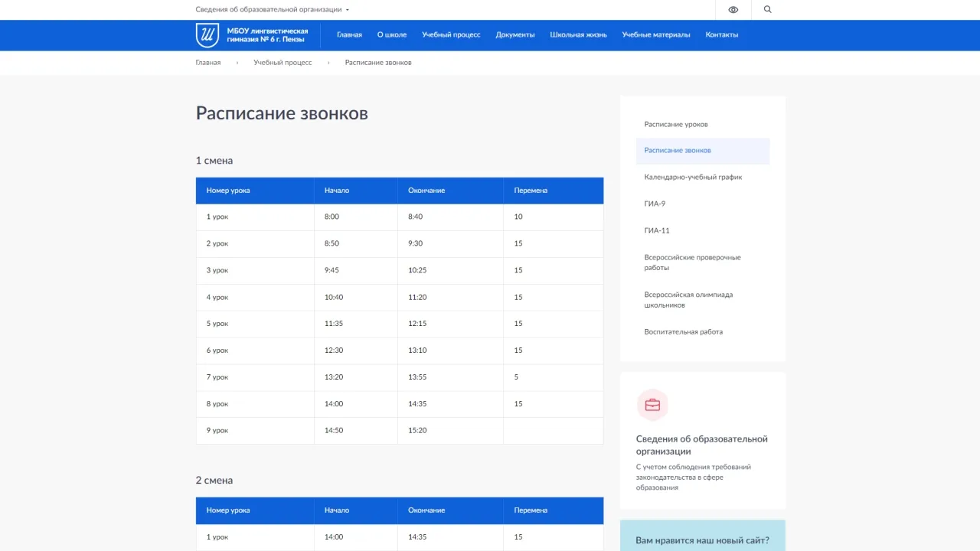Open the 'Учебный процесс' navigation menu
The height and width of the screenshot is (551, 980).
coord(451,35)
